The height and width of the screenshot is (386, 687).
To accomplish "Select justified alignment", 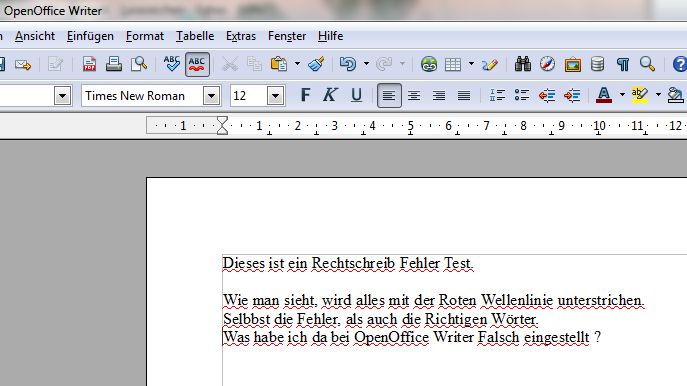I will point(464,95).
